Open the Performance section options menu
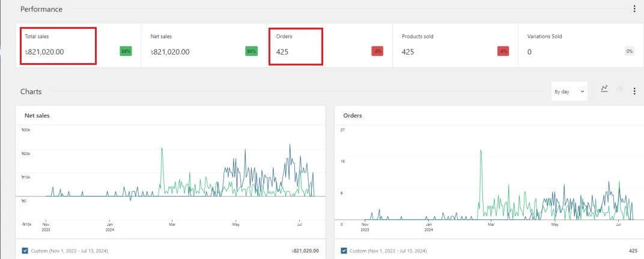This screenshot has height=259, width=644. [634, 9]
